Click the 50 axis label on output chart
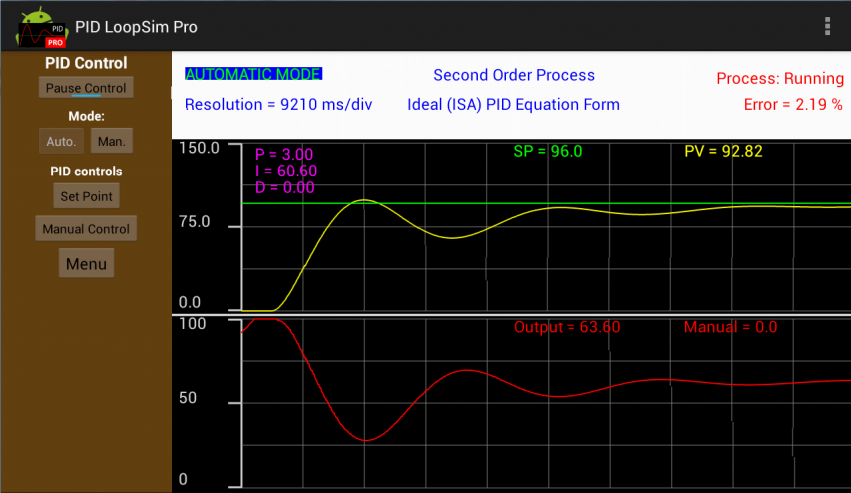This screenshot has height=493, width=851. click(188, 398)
